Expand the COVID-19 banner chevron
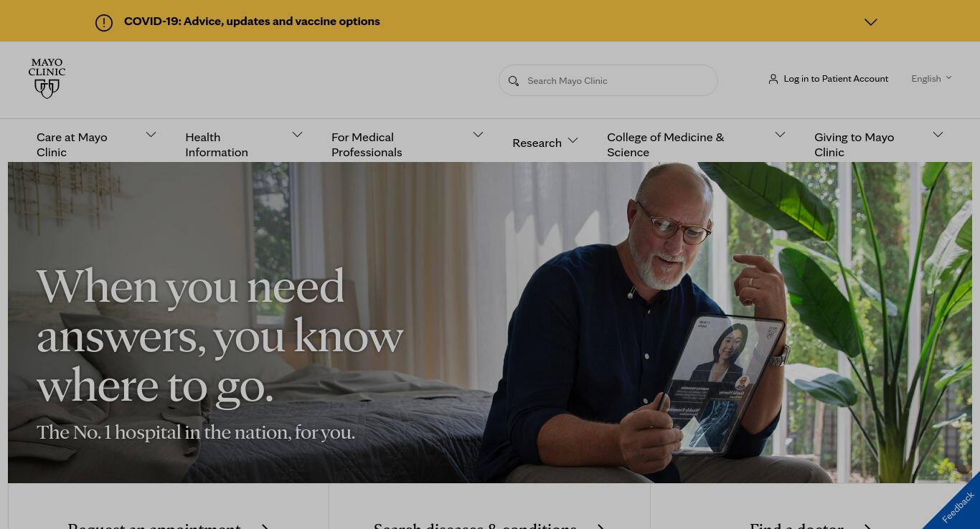Viewport: 980px width, 529px height. [x=871, y=22]
